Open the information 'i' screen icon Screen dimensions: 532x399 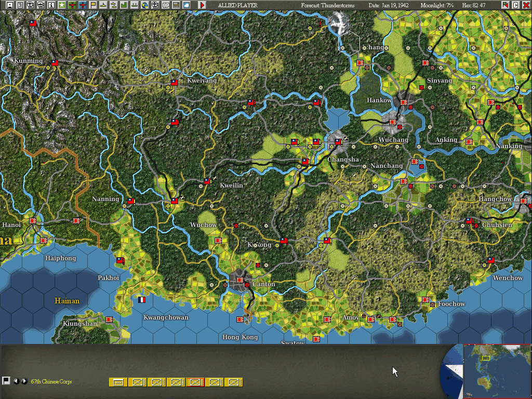51,5
